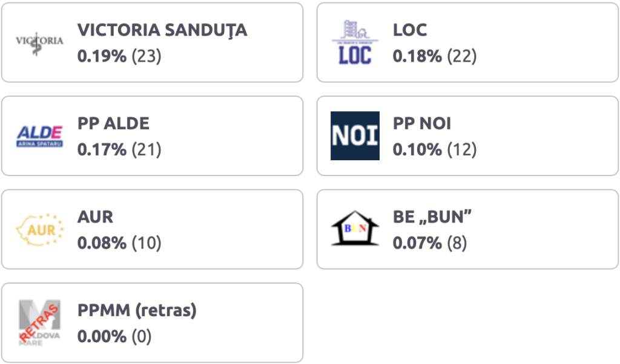Open the AUR party name heading
This screenshot has height=364, width=620.
(95, 217)
